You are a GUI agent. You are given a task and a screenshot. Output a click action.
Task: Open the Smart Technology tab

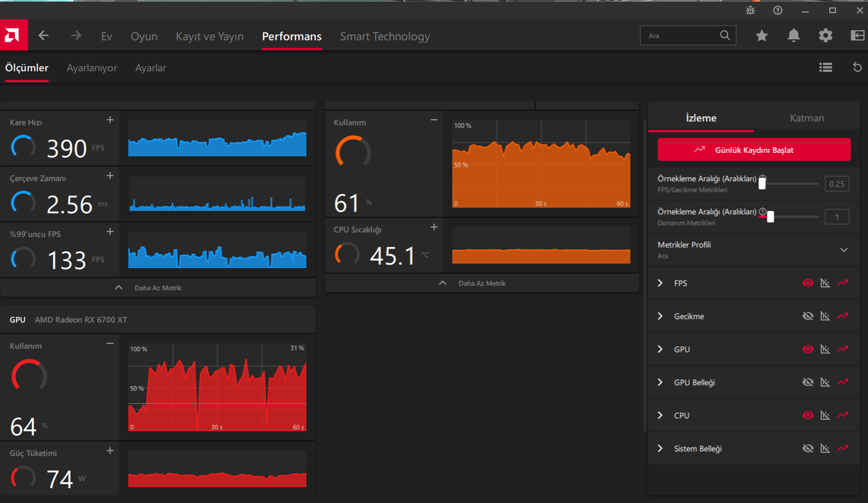[x=385, y=36]
